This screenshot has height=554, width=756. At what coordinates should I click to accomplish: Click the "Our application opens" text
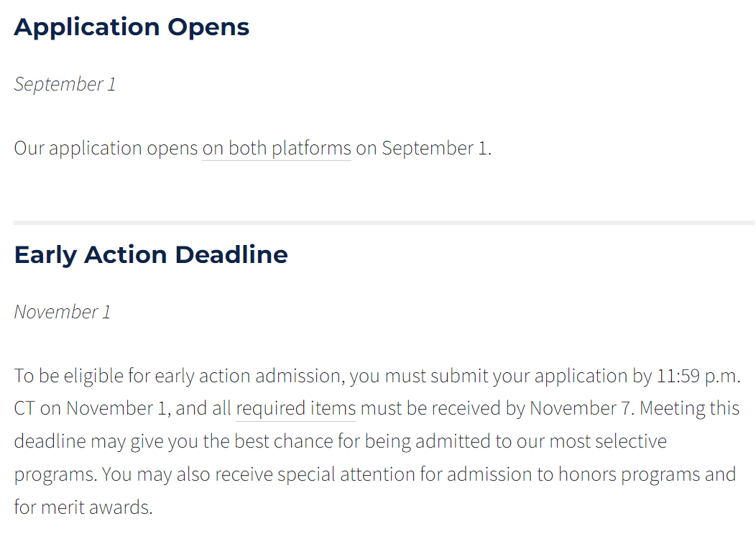(106, 149)
